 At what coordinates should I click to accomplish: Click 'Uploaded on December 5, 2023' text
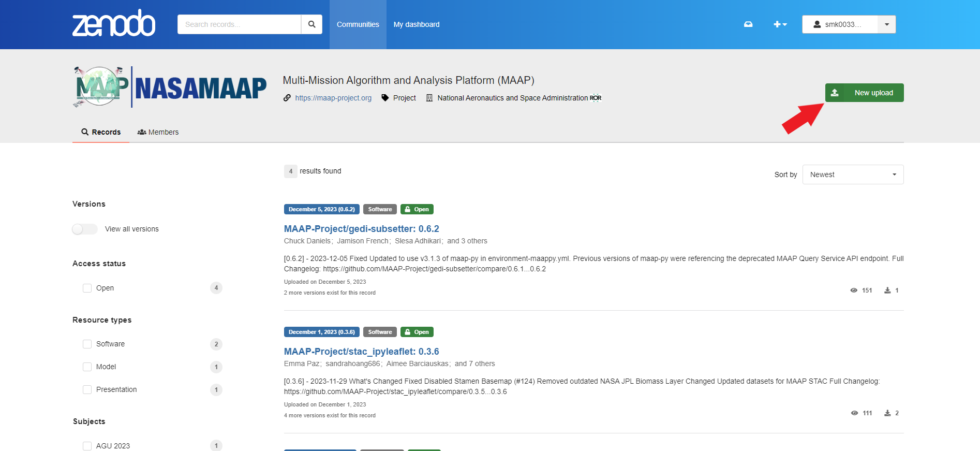coord(325,282)
